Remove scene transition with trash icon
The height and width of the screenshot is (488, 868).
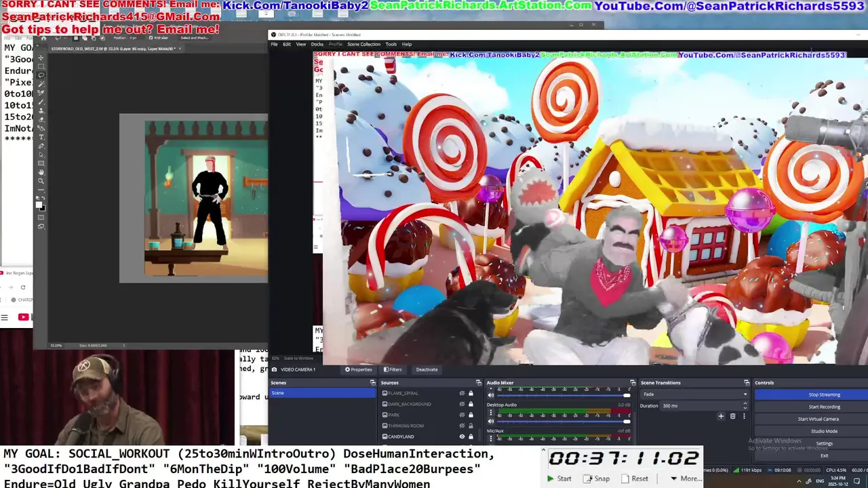point(732,416)
